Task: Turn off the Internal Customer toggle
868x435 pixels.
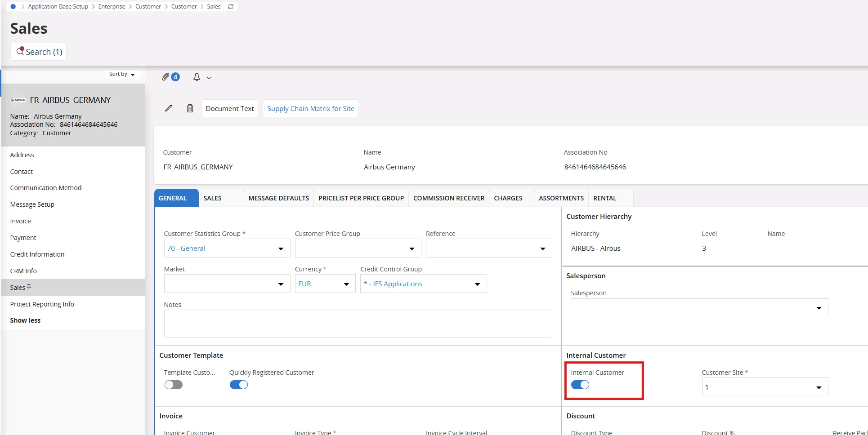Action: (x=580, y=385)
